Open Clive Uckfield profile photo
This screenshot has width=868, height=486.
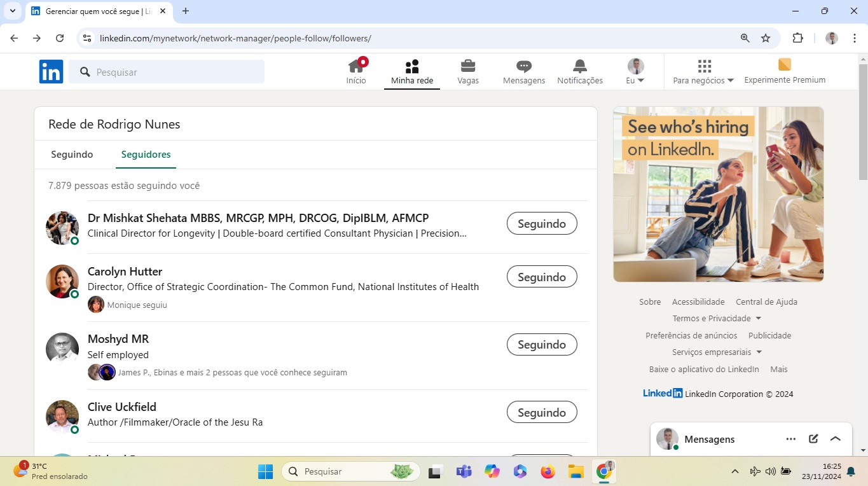62,417
